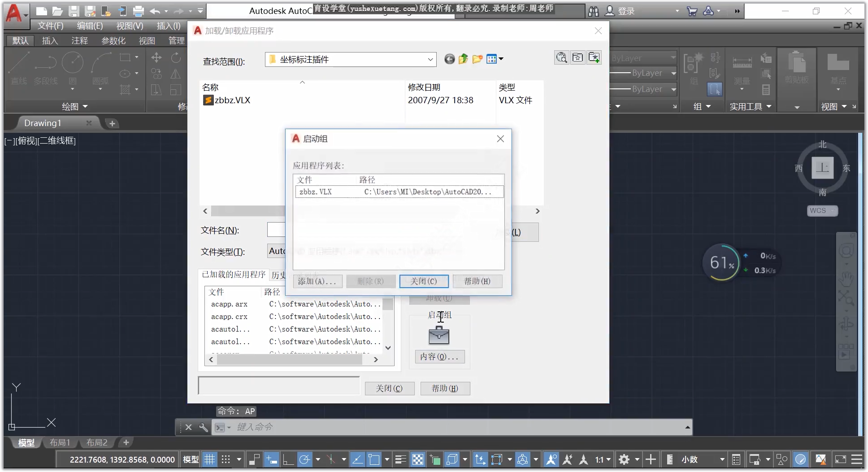Click Help (帮助) button in Startup Suite dialog
The height and width of the screenshot is (472, 868).
pos(477,281)
